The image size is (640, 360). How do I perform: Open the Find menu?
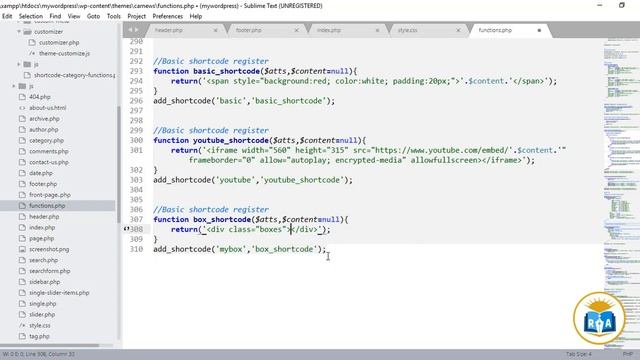[55, 16]
